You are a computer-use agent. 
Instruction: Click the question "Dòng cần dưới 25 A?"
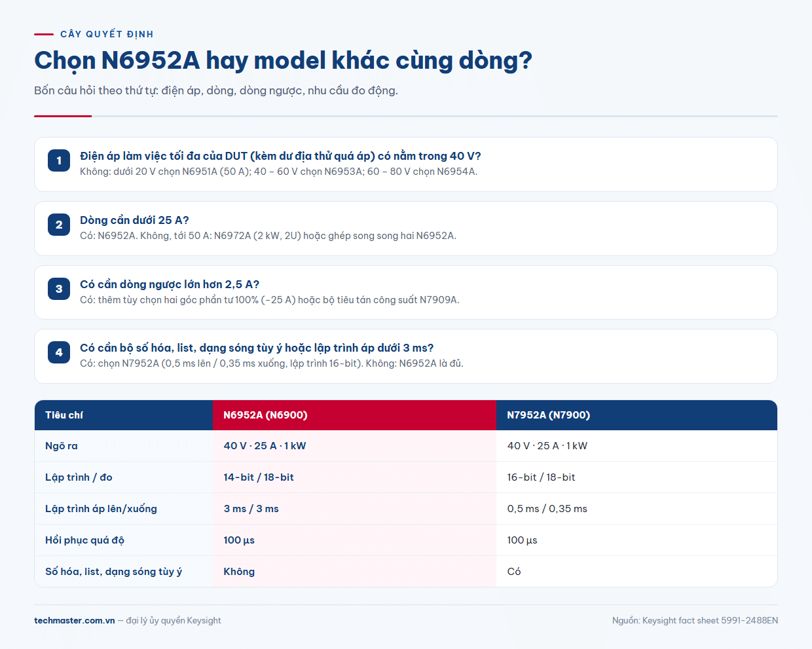tap(134, 220)
